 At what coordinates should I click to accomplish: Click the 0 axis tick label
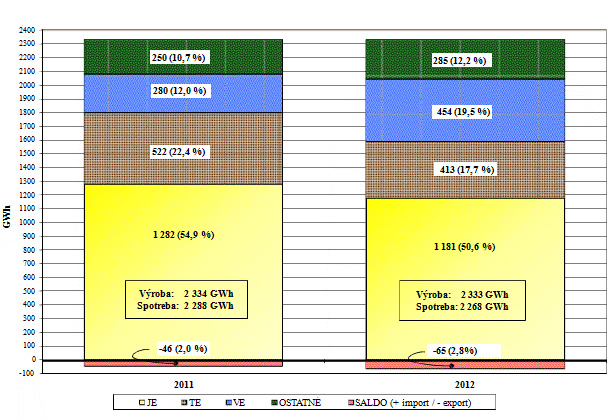pos(33,359)
